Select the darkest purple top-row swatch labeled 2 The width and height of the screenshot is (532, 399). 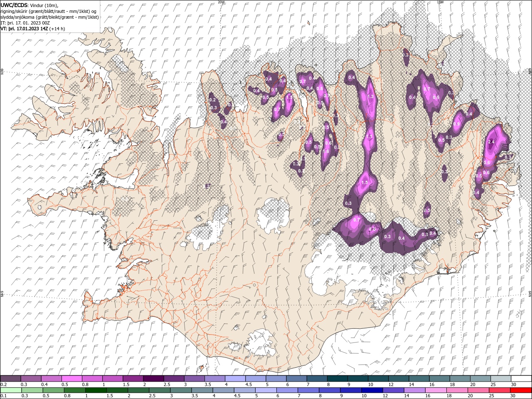[x=153, y=379]
